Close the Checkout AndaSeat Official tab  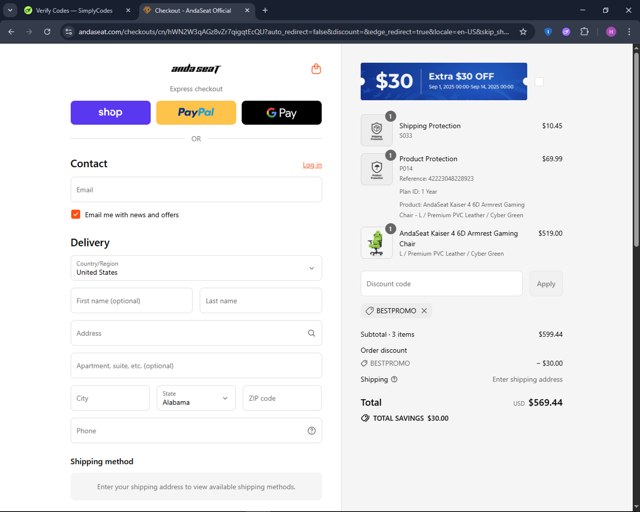tap(247, 11)
